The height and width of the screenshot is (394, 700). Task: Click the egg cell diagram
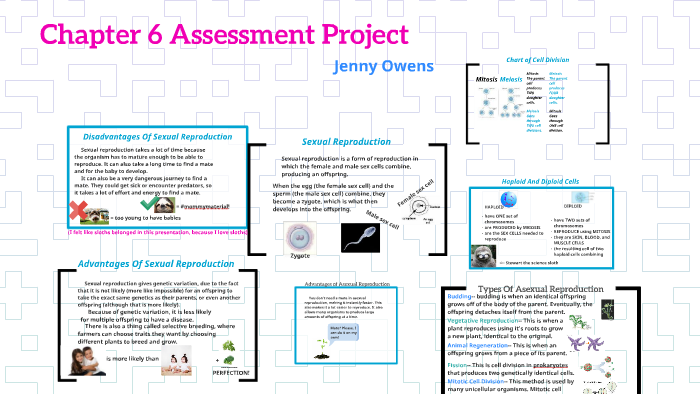click(x=419, y=207)
